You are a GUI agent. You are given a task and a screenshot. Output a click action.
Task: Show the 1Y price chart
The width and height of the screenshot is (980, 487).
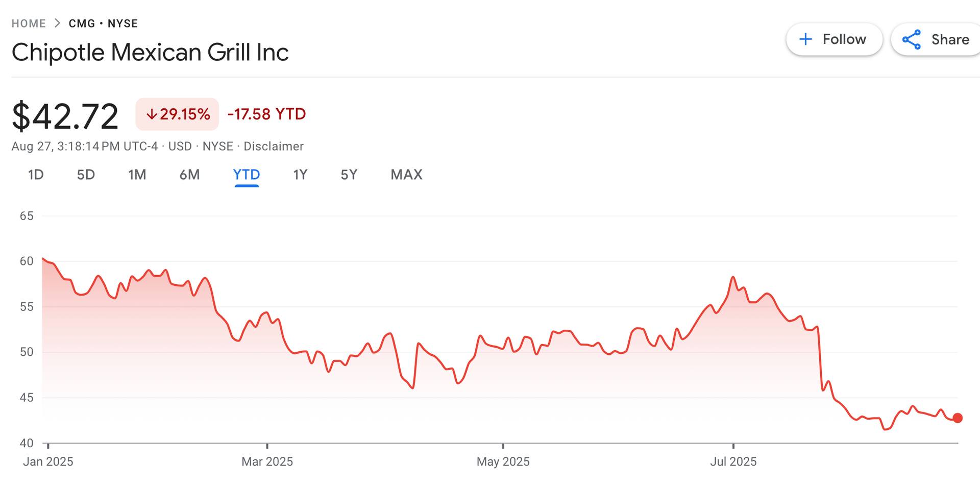pyautogui.click(x=300, y=175)
